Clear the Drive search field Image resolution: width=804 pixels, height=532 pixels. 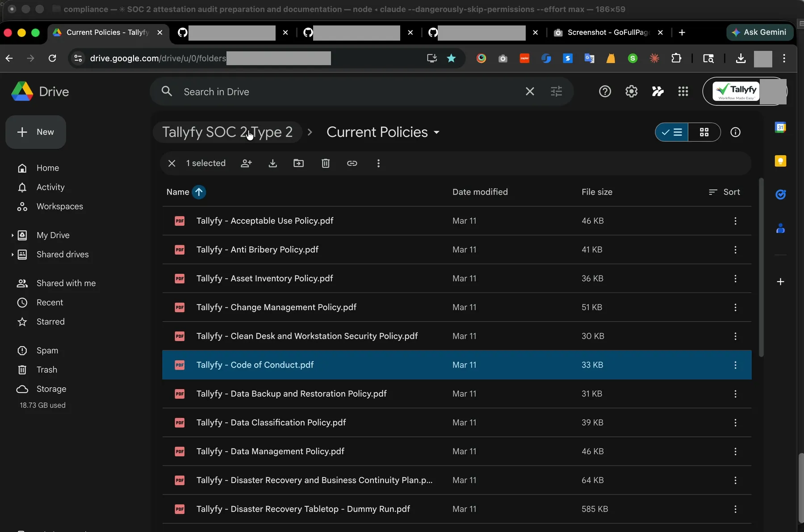click(x=530, y=91)
